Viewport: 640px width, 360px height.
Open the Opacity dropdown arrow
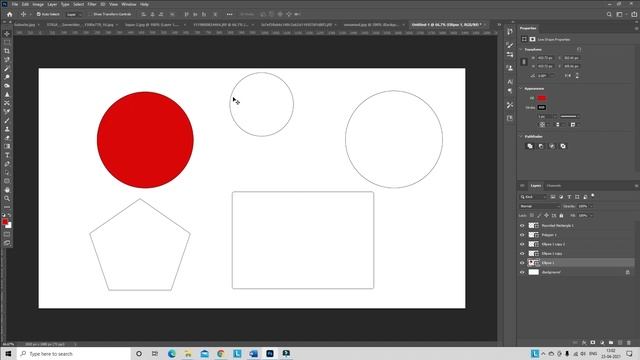tap(591, 206)
